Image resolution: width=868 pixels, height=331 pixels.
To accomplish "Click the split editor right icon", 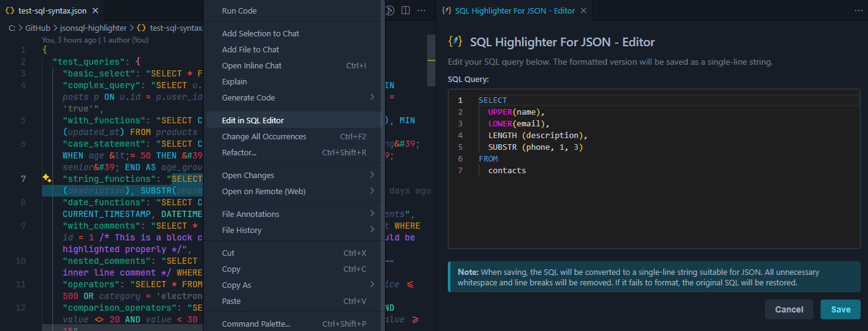I will [405, 10].
